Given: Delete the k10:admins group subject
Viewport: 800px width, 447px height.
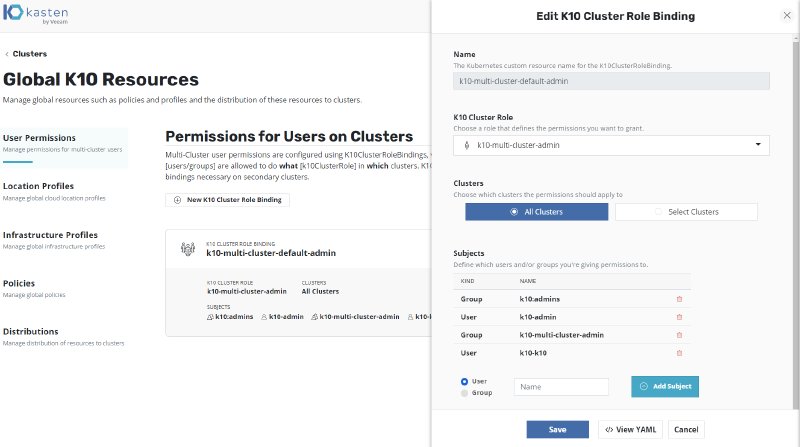Looking at the screenshot, I should click(x=679, y=299).
